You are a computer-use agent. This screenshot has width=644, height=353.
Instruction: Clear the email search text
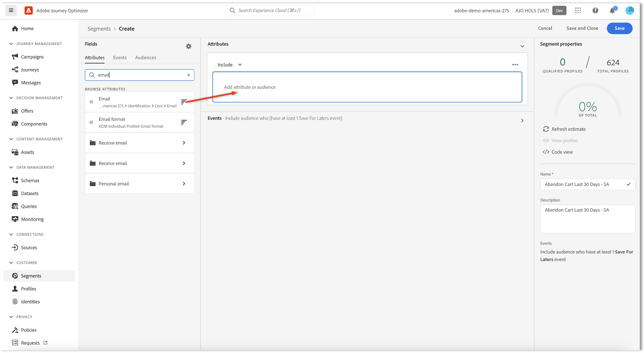[x=189, y=75]
